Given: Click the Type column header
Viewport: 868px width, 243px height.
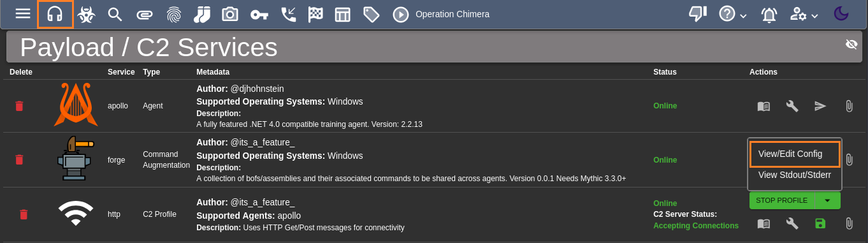Looking at the screenshot, I should point(151,72).
